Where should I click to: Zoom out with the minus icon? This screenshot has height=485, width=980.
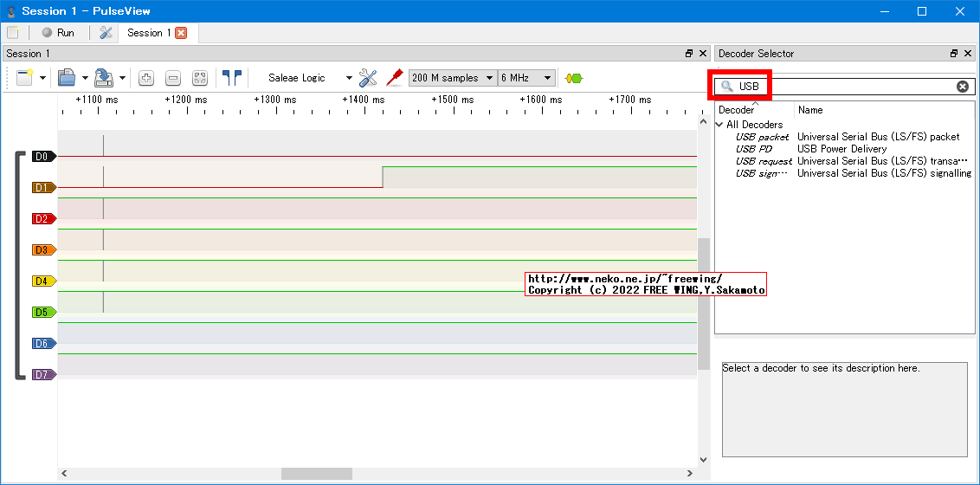pos(173,78)
